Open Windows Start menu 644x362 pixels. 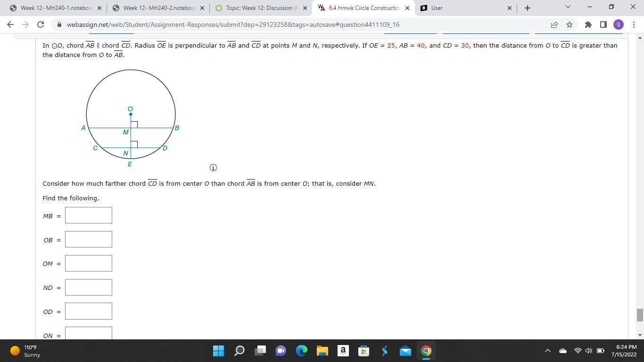click(x=218, y=351)
